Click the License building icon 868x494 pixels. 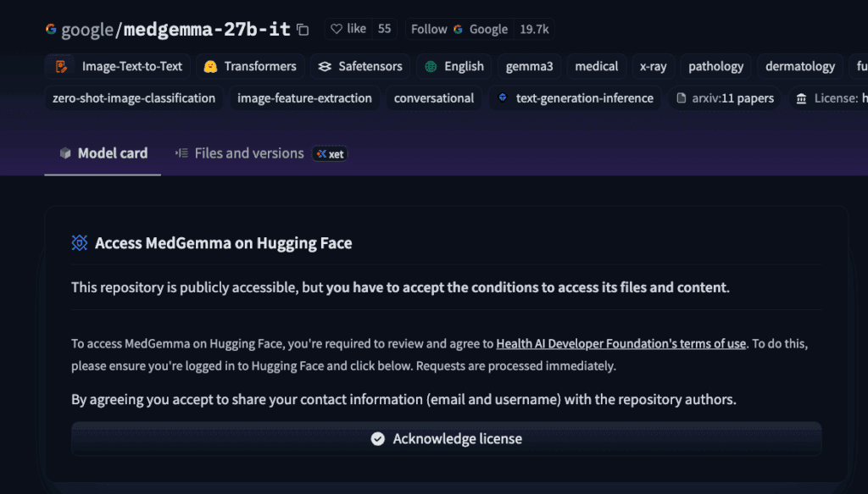point(801,98)
